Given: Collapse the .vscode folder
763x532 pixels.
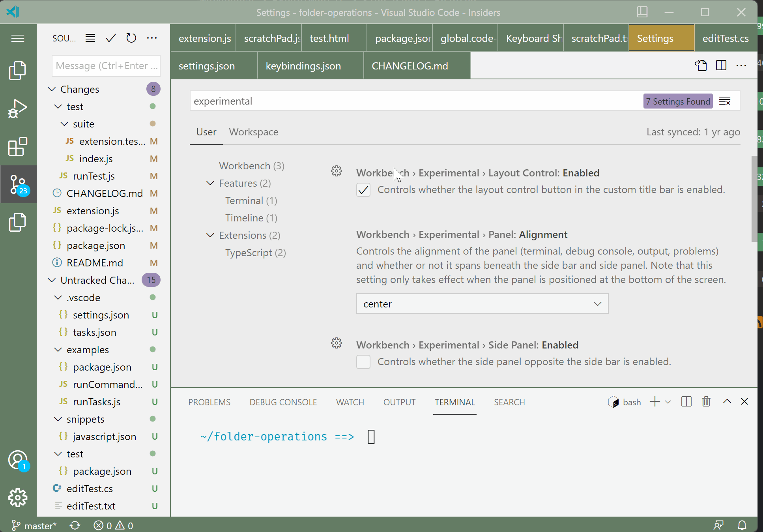Looking at the screenshot, I should [x=58, y=298].
